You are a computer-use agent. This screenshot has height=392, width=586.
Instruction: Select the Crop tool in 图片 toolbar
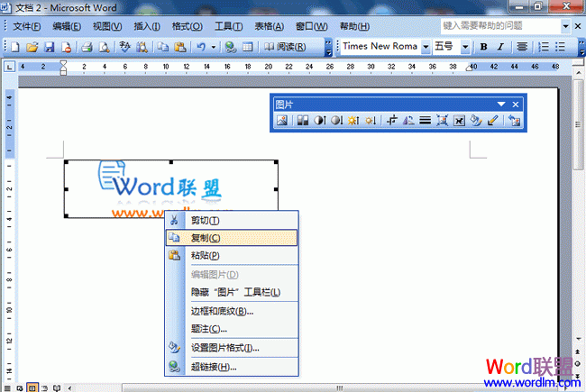[x=391, y=121]
